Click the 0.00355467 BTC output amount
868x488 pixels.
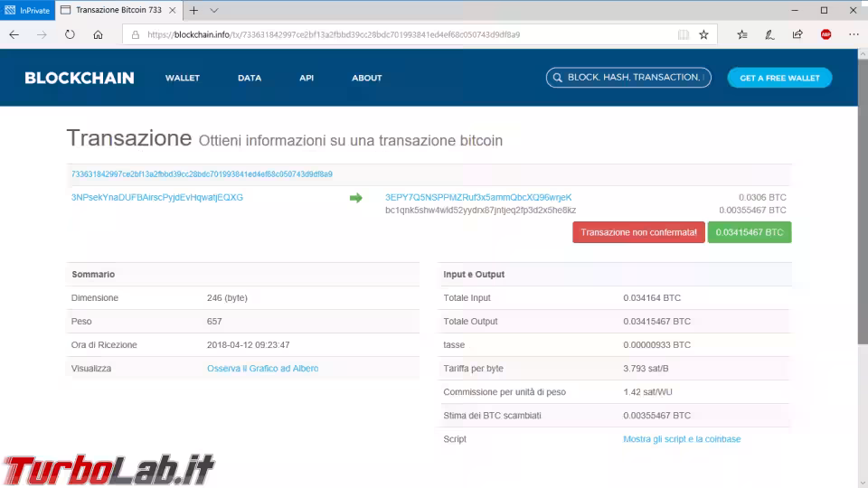pyautogui.click(x=752, y=211)
